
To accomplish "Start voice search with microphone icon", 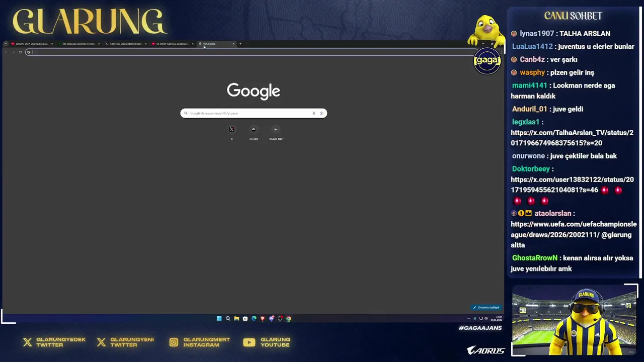I will click(314, 113).
